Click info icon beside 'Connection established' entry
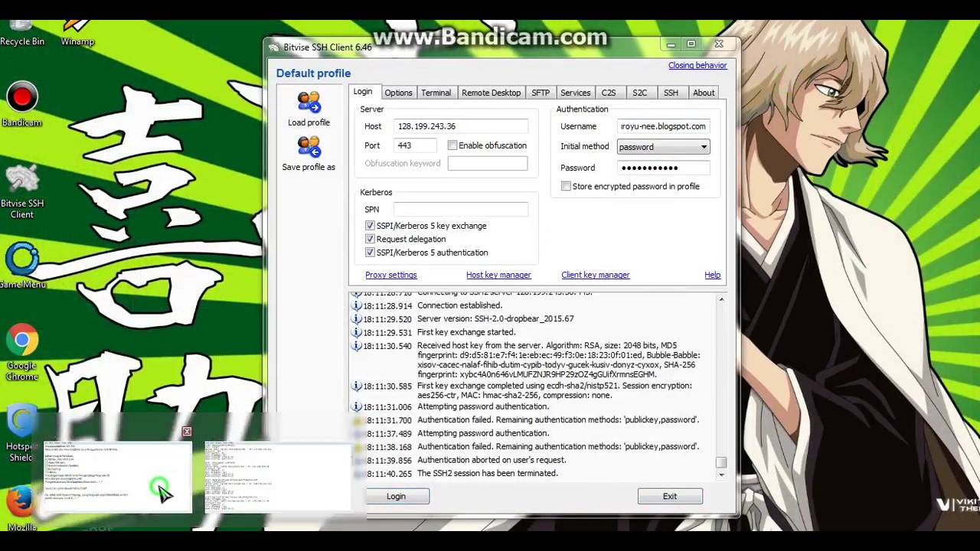The image size is (980, 551). pos(356,305)
